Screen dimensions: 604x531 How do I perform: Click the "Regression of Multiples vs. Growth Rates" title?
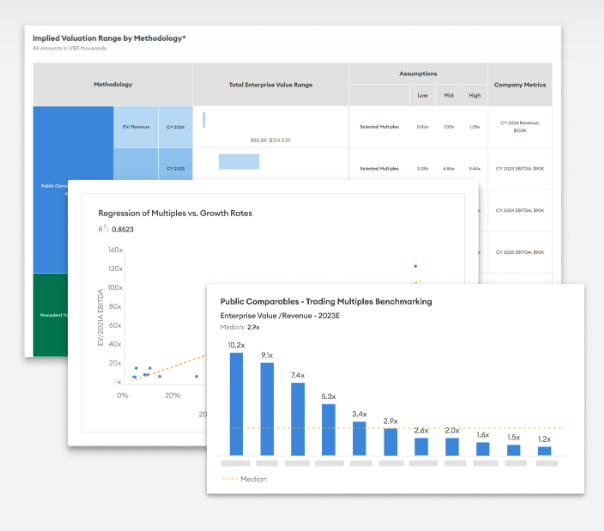click(x=175, y=213)
